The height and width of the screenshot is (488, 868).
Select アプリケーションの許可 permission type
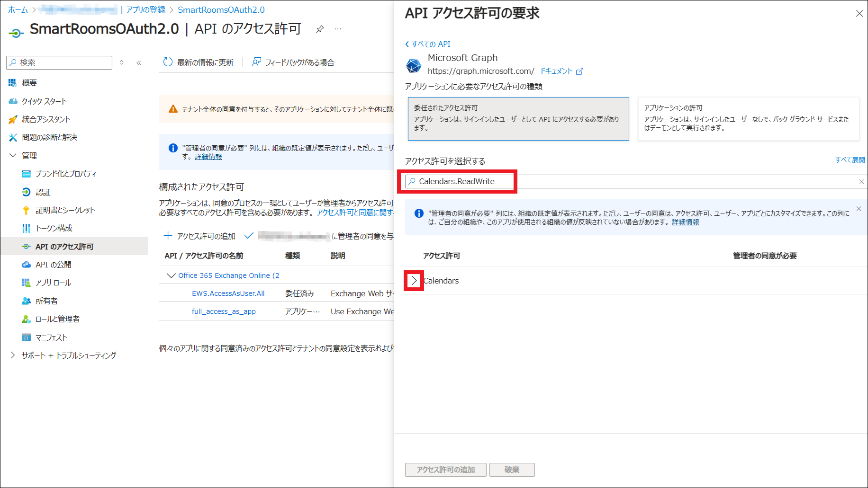(748, 118)
